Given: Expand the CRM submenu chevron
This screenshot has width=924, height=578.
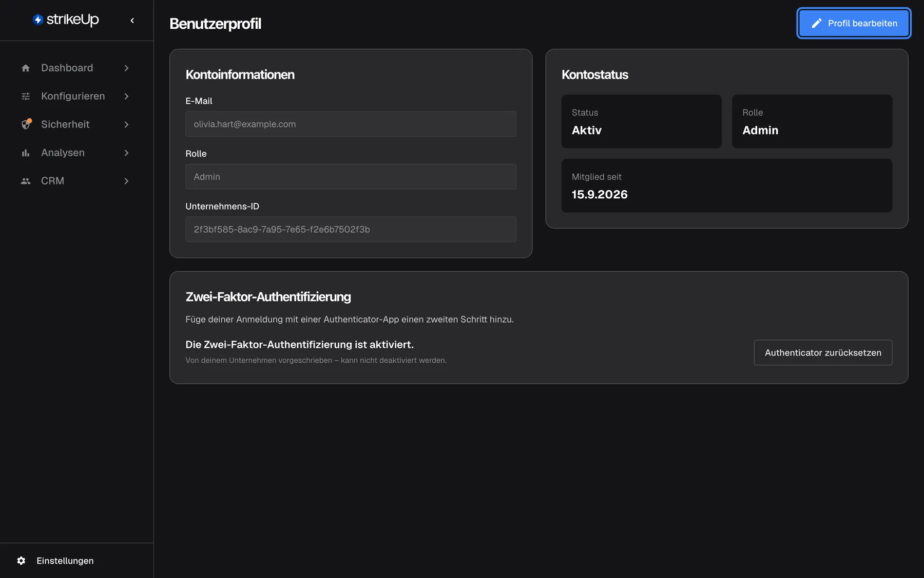Looking at the screenshot, I should [126, 181].
